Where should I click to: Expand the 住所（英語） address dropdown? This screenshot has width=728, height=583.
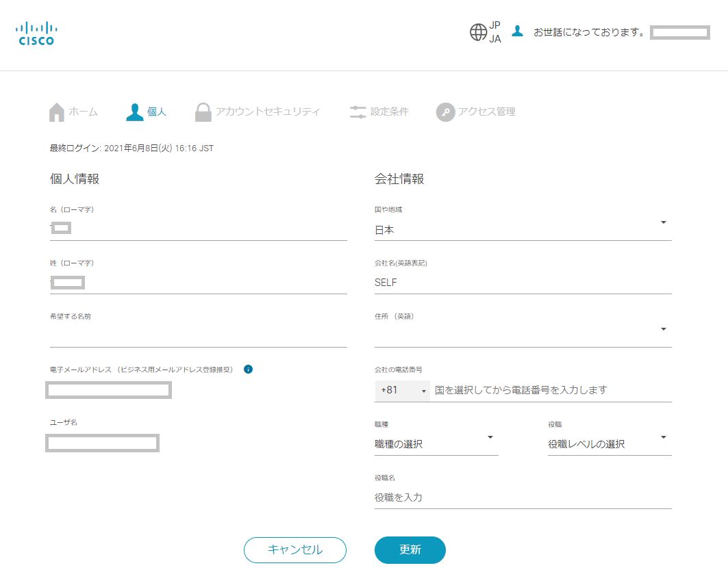coord(662,328)
